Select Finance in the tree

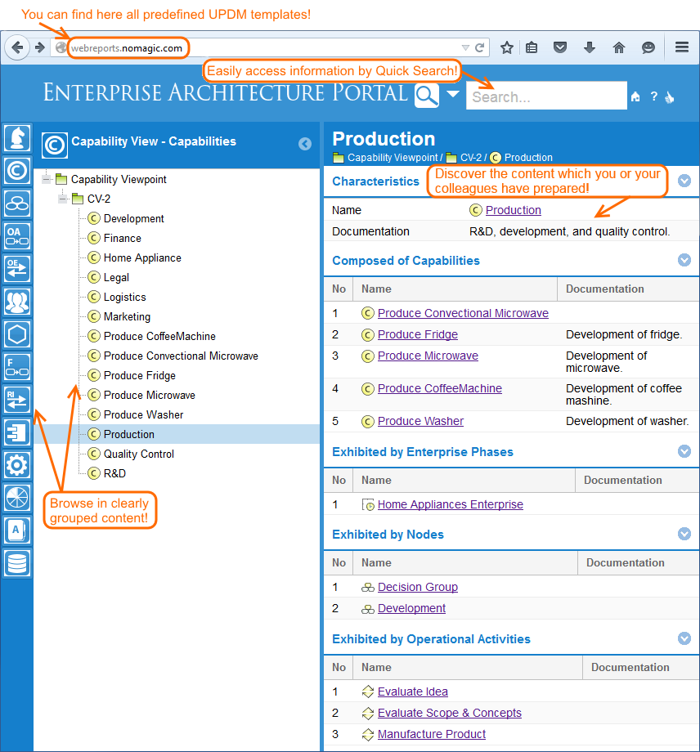click(x=123, y=239)
